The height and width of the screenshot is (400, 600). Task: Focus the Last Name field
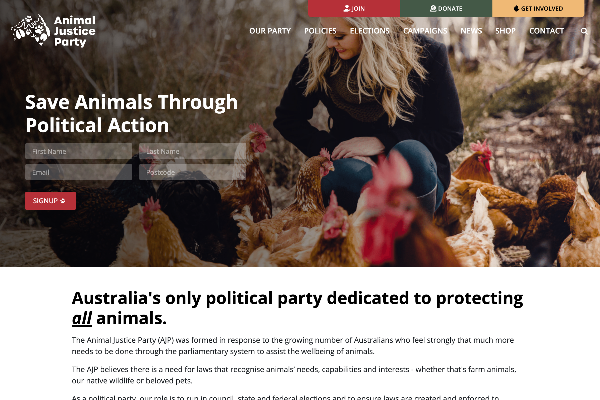point(192,151)
